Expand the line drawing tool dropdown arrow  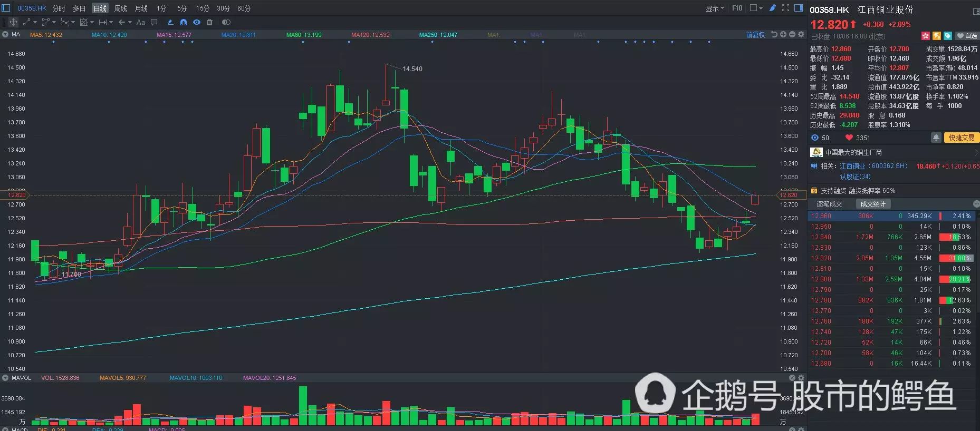[35, 22]
